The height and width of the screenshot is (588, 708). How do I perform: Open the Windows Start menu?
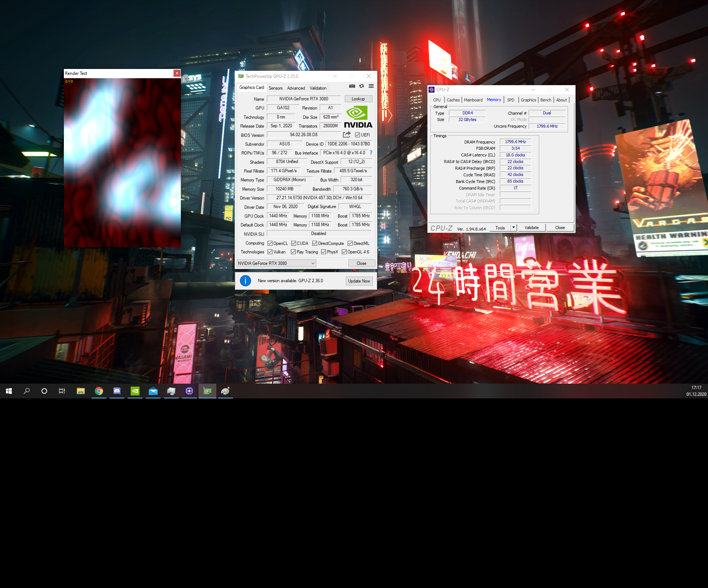(x=9, y=391)
